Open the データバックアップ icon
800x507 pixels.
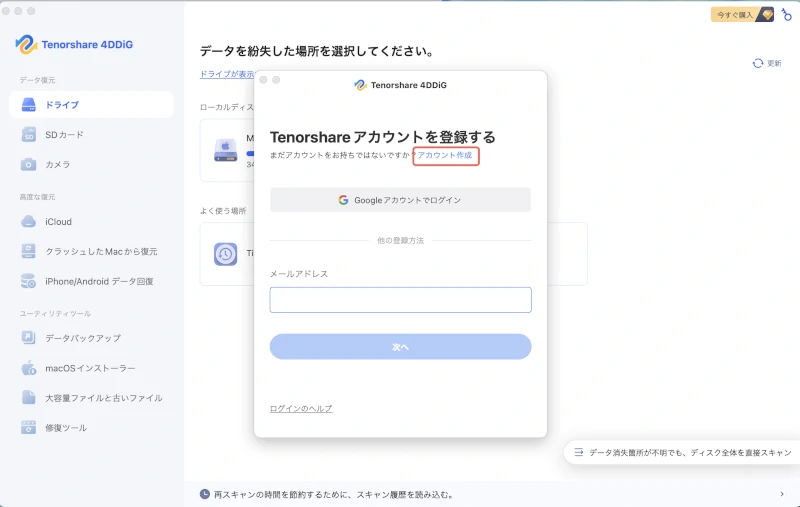[x=29, y=338]
